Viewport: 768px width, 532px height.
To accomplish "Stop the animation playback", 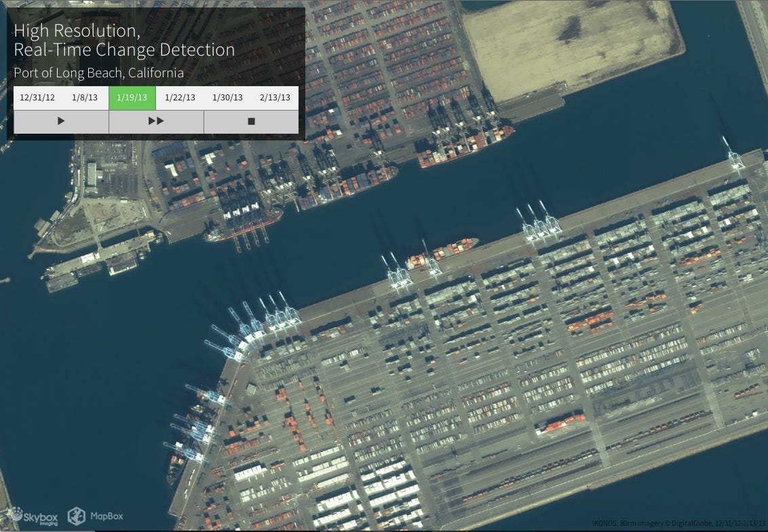I will coord(251,121).
